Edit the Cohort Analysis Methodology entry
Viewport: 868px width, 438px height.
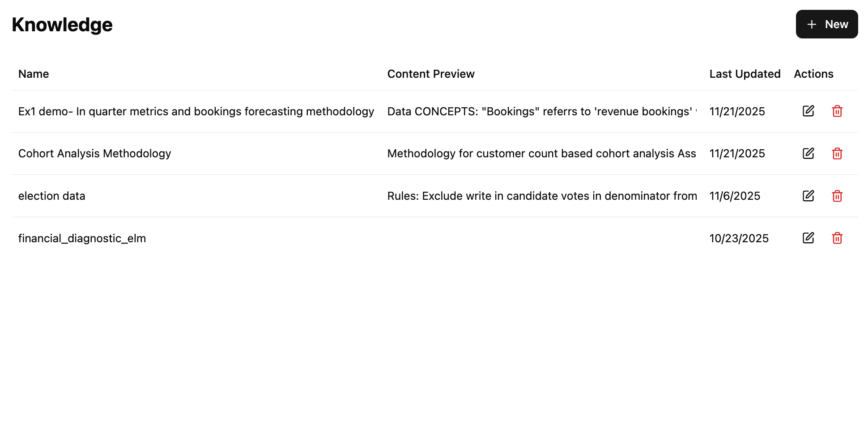coord(808,154)
